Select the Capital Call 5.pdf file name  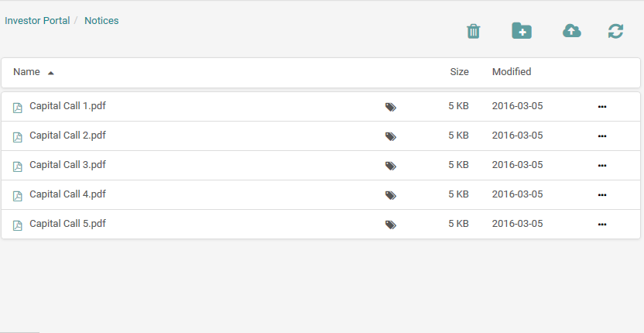[67, 224]
